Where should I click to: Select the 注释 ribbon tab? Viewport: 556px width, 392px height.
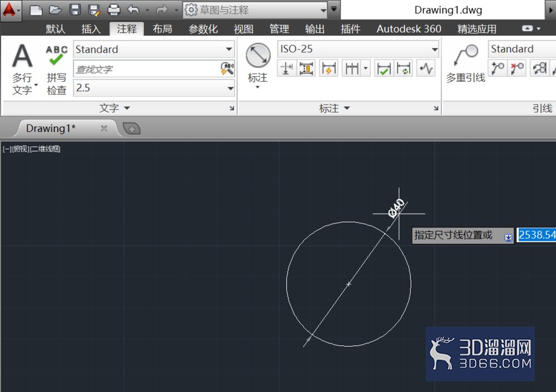click(x=127, y=29)
